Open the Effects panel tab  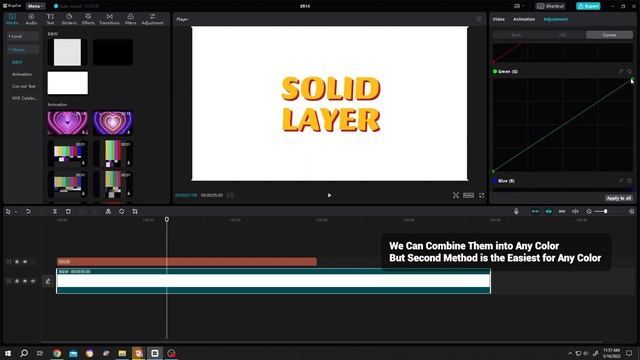click(88, 19)
